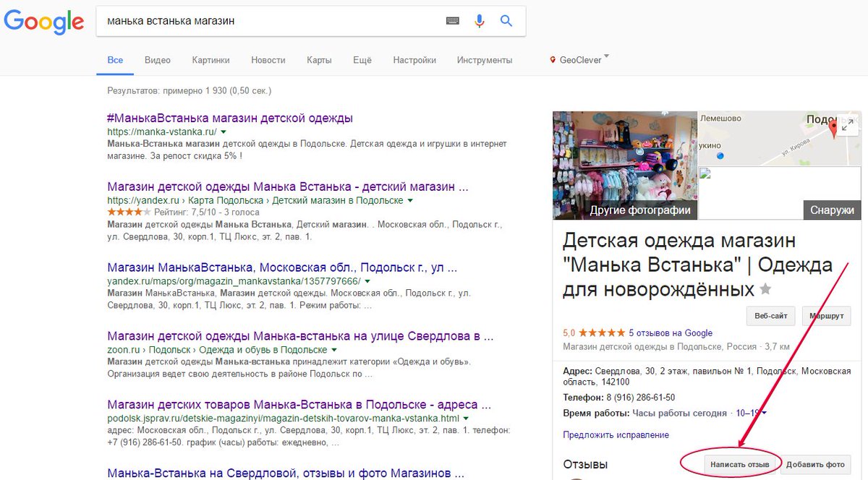Screen dimensions: 868x480
Task: Expand podolsk.jsprav.ru URL dropdown arrow
Action: (466, 419)
